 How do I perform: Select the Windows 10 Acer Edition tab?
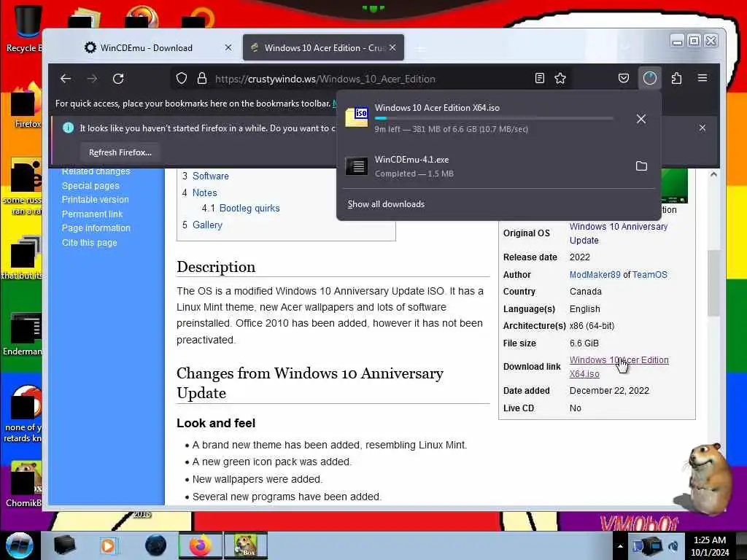[x=323, y=47]
